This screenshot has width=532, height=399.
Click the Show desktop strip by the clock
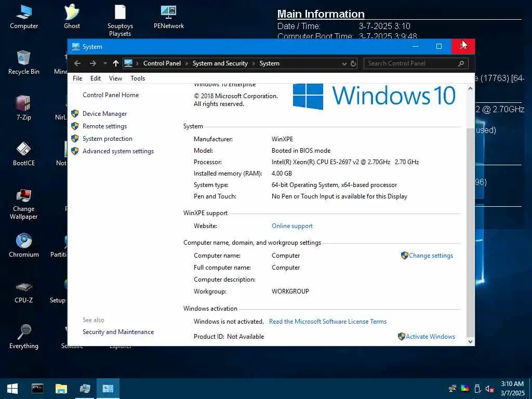click(x=530, y=389)
